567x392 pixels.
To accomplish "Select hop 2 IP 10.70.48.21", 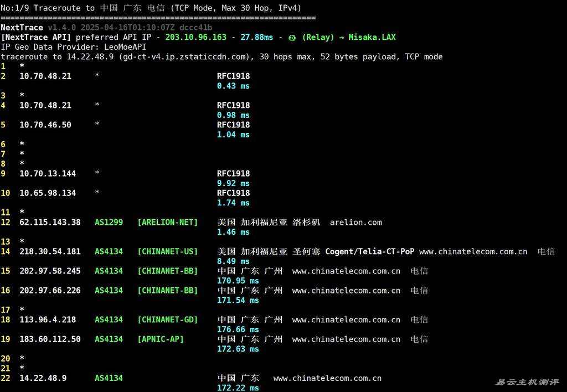I will pos(45,76).
